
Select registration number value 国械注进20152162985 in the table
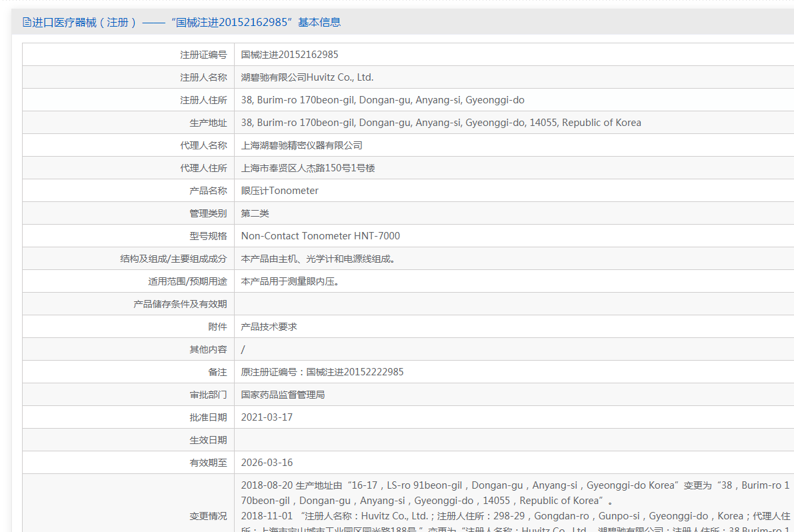tap(289, 55)
